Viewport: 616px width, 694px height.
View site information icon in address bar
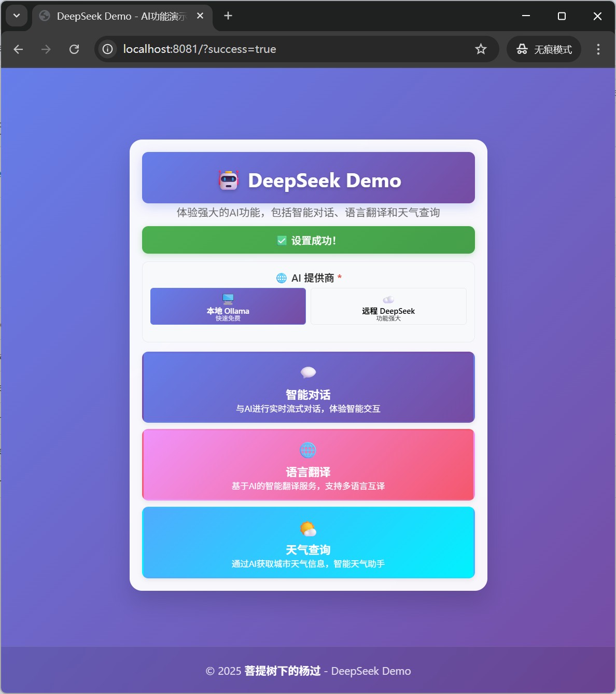tap(107, 49)
